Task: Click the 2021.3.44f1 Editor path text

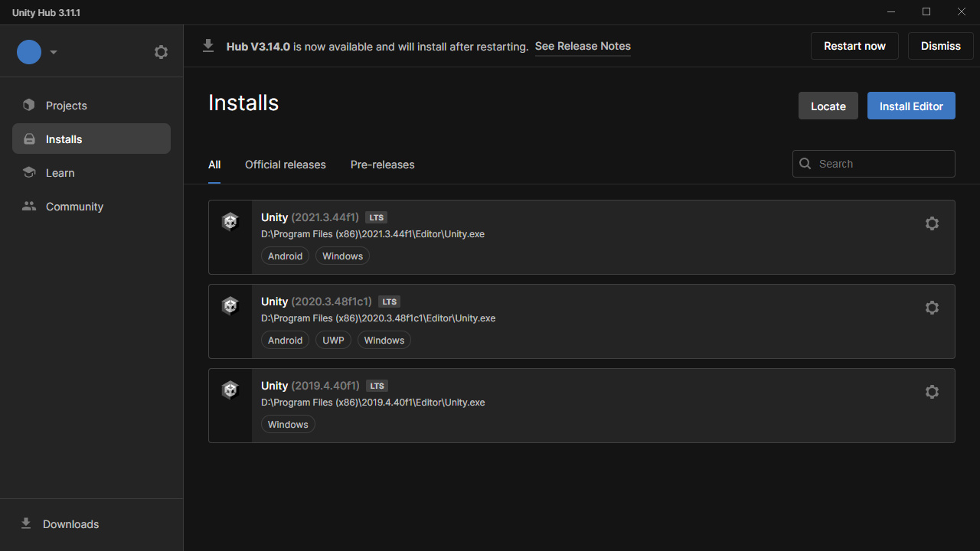Action: [x=373, y=234]
